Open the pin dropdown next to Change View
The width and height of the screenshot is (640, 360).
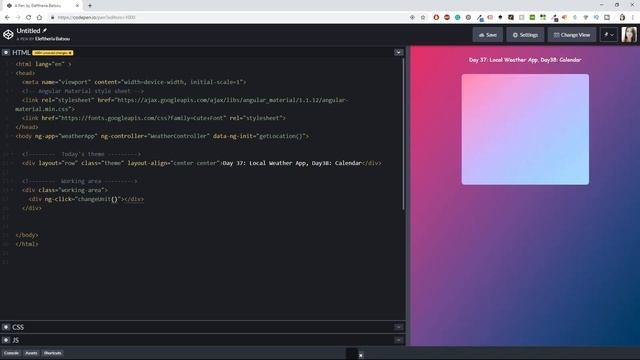[x=609, y=35]
